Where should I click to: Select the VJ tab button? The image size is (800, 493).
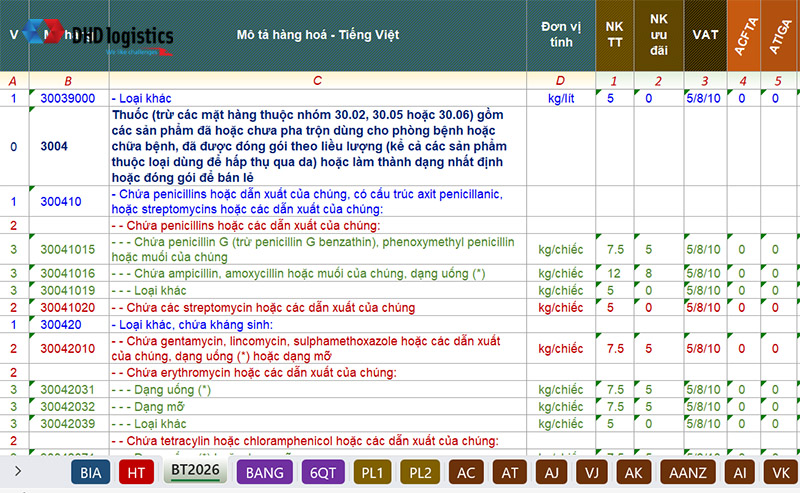click(591, 473)
